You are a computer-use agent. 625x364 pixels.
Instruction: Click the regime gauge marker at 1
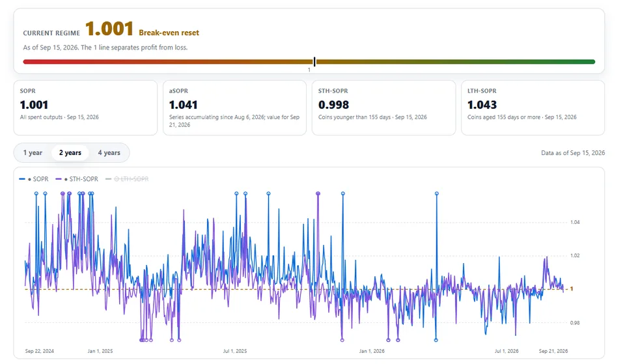(314, 62)
